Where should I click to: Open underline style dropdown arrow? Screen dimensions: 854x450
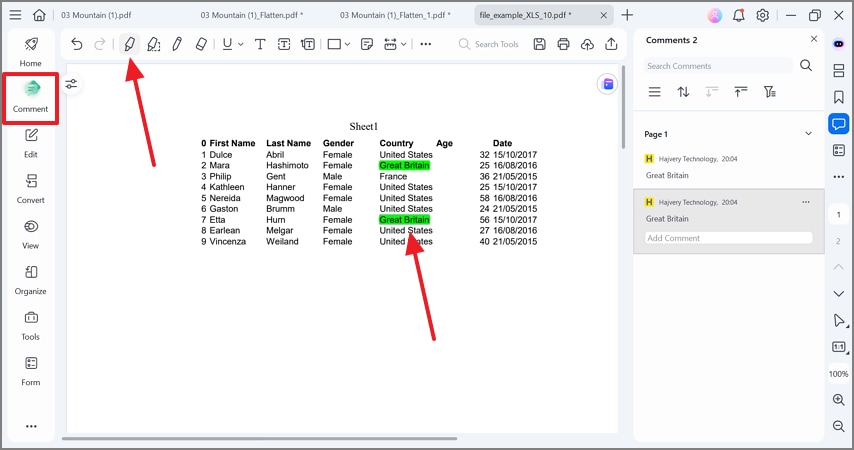(x=240, y=44)
